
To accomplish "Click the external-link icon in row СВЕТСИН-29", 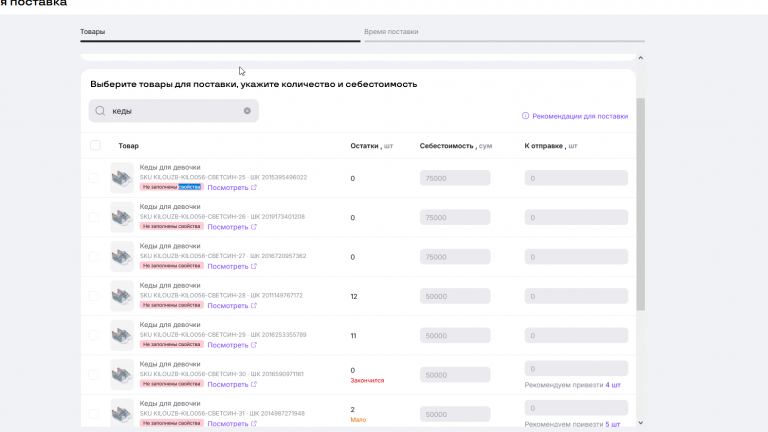I will pos(254,345).
